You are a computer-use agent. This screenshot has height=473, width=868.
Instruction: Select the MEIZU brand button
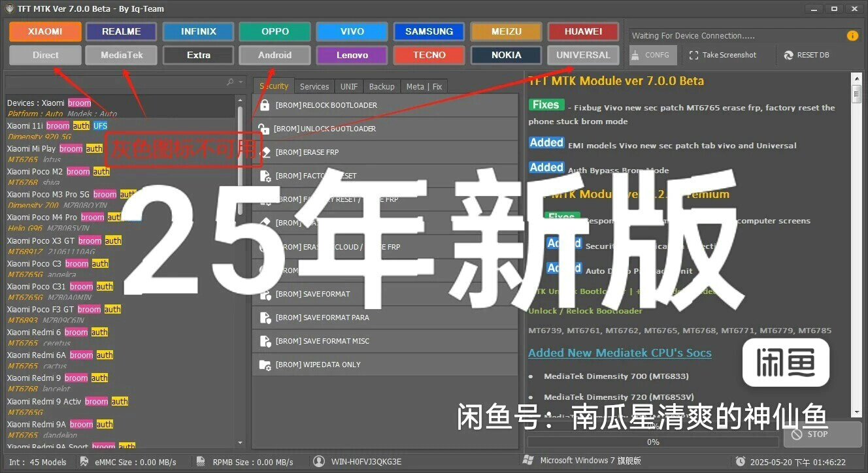tap(506, 31)
